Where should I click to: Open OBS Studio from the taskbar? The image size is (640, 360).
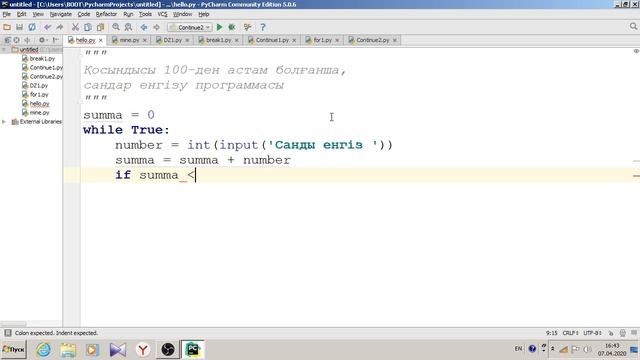click(168, 350)
